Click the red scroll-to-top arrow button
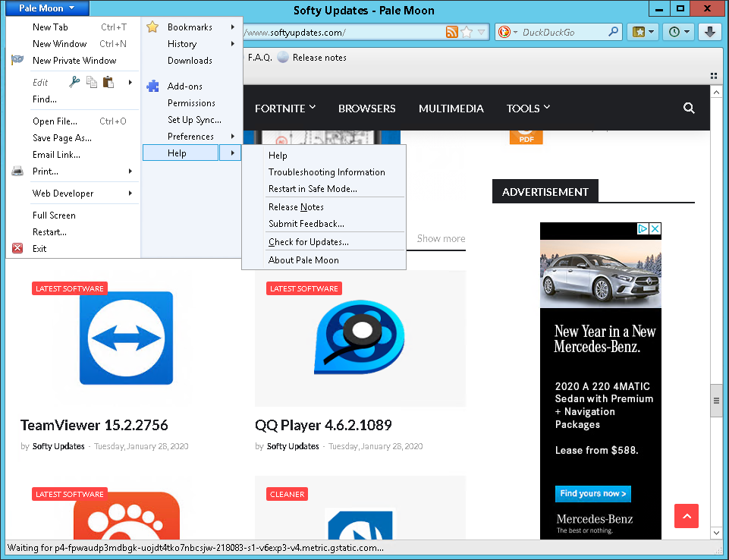The width and height of the screenshot is (729, 560). click(x=687, y=516)
